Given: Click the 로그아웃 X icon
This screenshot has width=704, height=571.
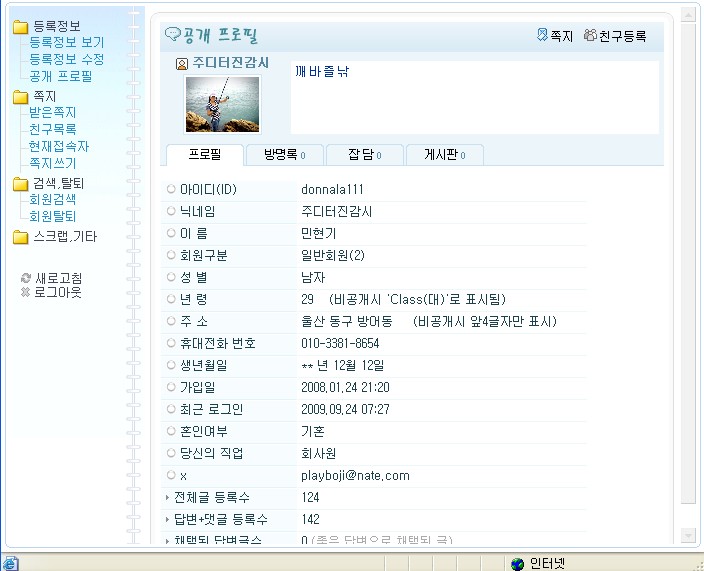Looking at the screenshot, I should coord(26,292).
